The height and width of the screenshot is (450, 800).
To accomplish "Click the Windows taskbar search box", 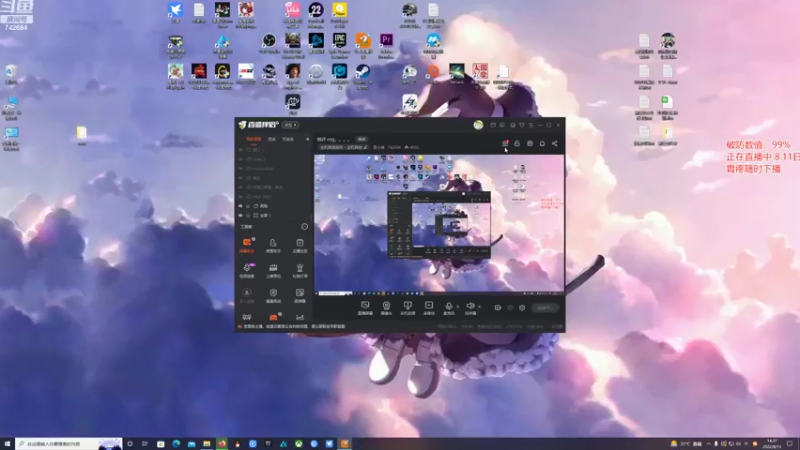I will click(69, 444).
